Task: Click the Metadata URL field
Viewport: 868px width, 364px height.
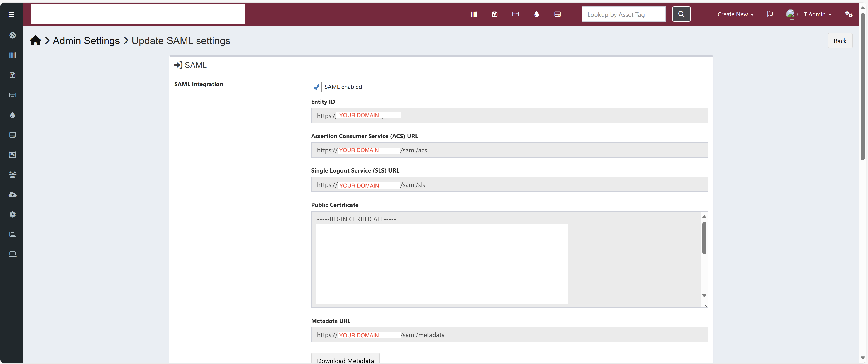Action: (x=509, y=334)
